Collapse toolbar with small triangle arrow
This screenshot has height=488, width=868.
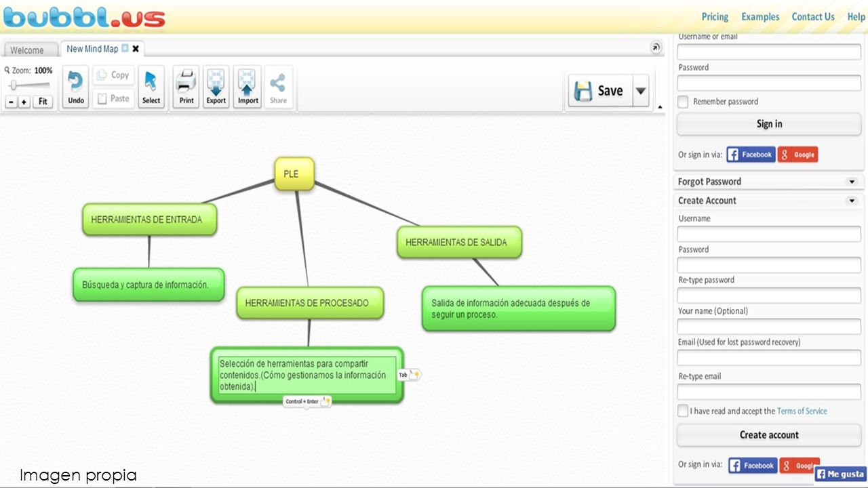(661, 106)
